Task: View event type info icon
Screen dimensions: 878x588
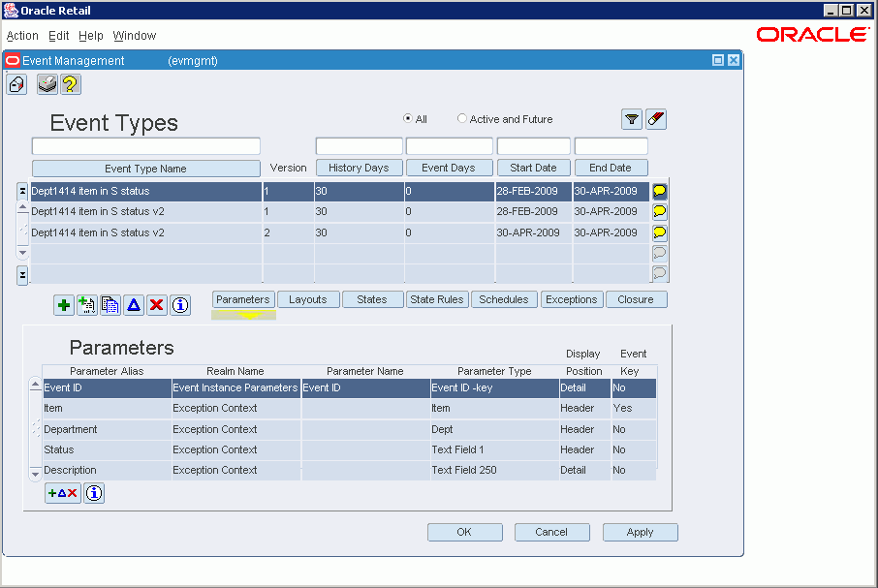Action: pyautogui.click(x=179, y=305)
